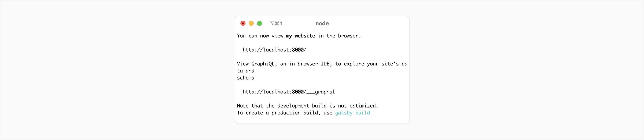Click the red close window button

[x=243, y=23]
